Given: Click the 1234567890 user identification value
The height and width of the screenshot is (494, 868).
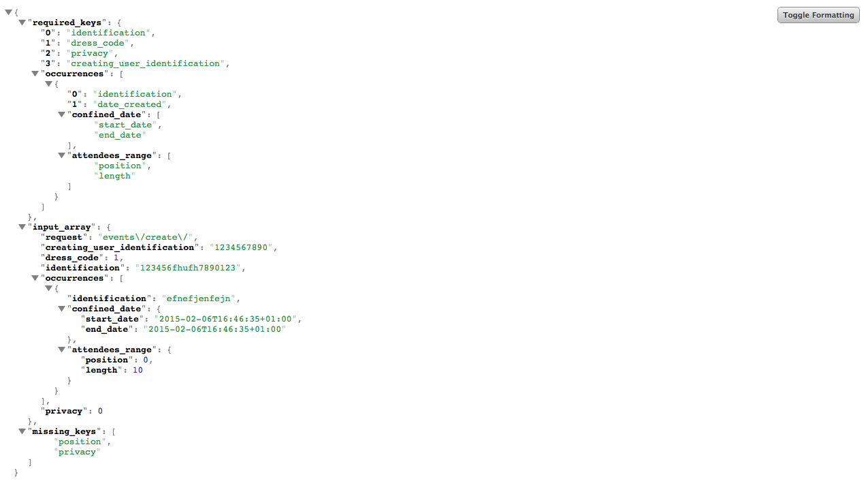Looking at the screenshot, I should coord(242,247).
